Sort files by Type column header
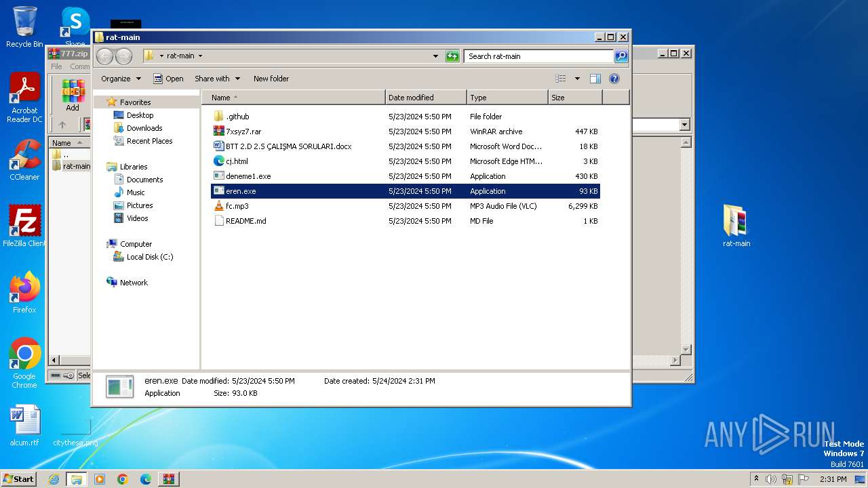 click(x=507, y=98)
